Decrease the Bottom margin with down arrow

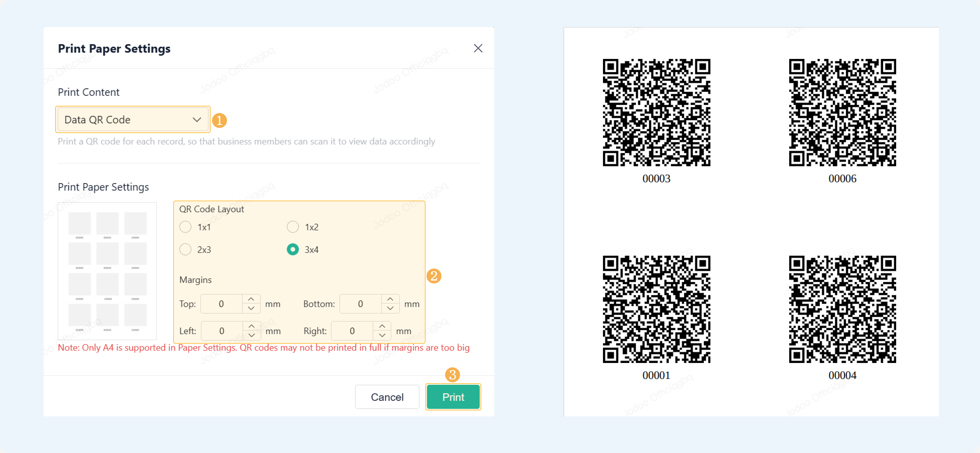(390, 308)
